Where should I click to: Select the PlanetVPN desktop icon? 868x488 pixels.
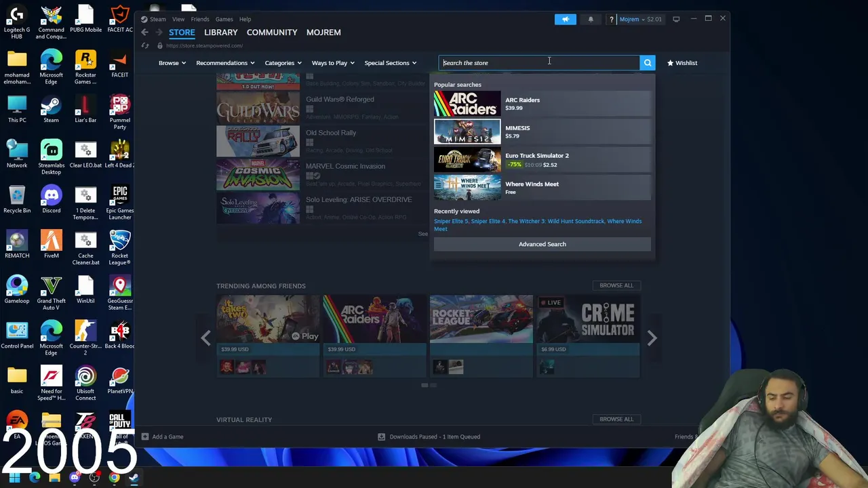point(120,381)
